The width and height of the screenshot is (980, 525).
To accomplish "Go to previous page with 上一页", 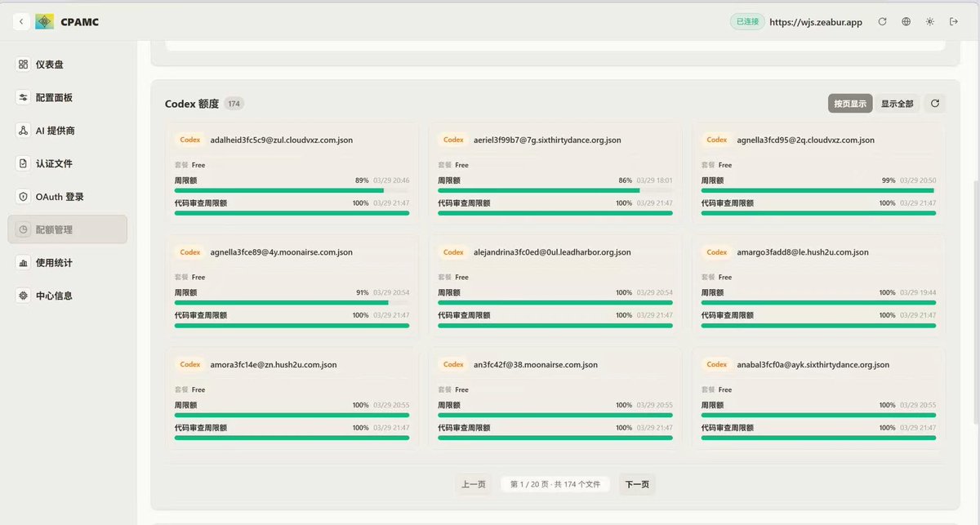I will (x=474, y=484).
